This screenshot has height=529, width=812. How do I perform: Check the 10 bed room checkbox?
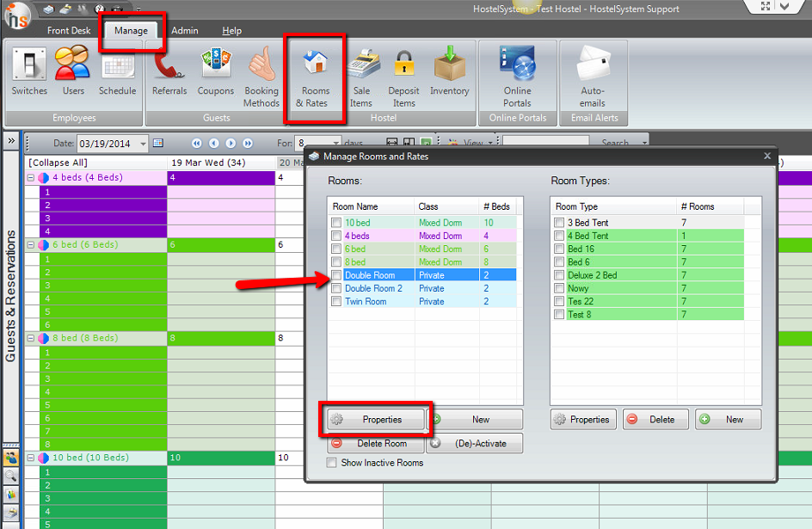pyautogui.click(x=336, y=223)
